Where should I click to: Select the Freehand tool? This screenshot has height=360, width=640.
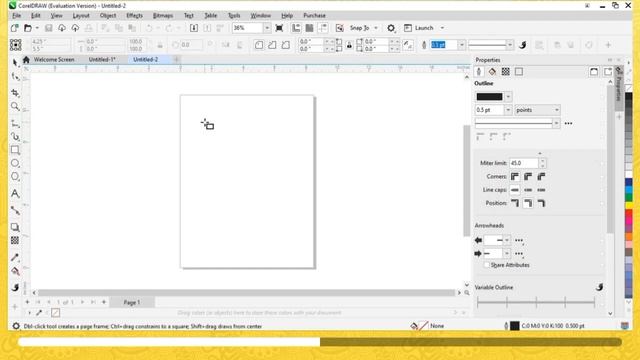click(x=15, y=124)
